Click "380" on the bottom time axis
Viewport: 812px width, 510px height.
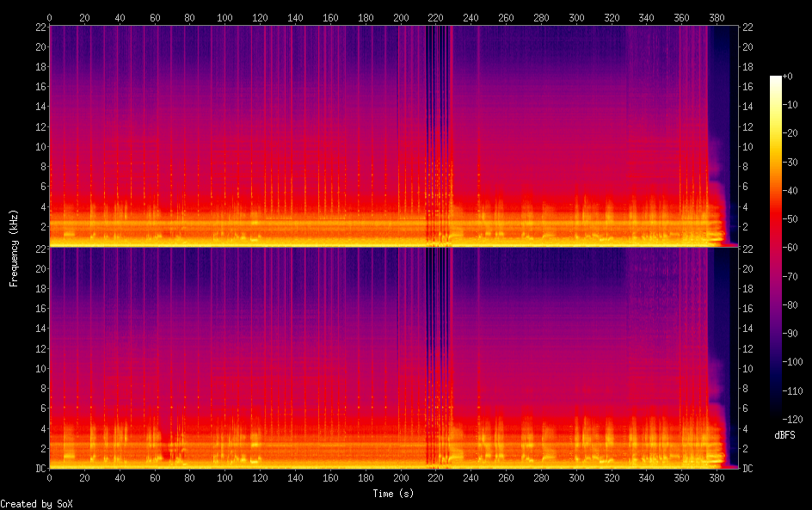[717, 478]
